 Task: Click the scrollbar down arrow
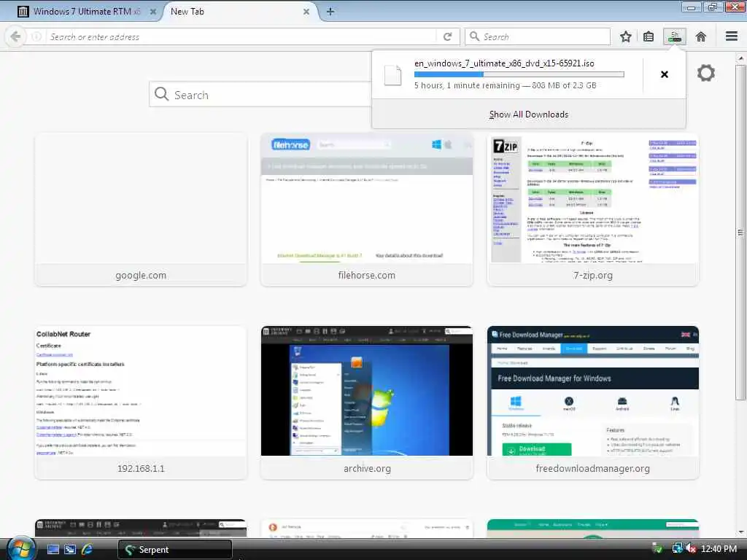[740, 532]
